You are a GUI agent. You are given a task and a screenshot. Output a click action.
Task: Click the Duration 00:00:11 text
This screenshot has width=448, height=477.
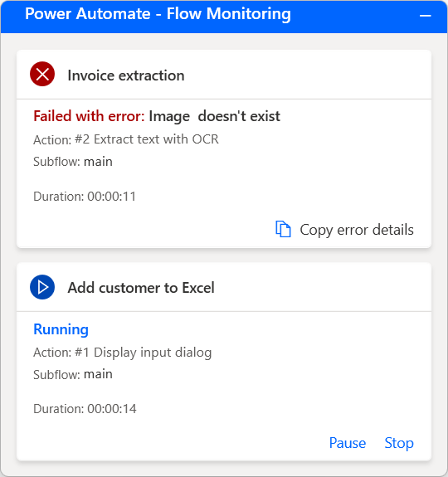(85, 197)
